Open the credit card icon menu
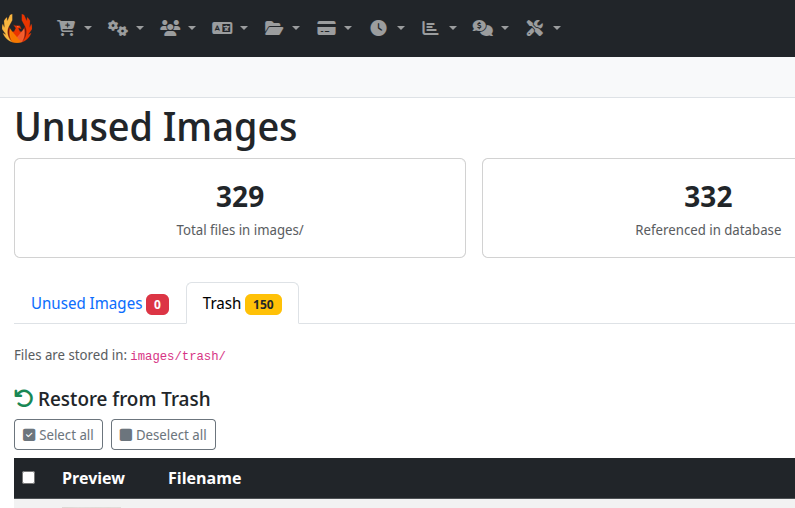The width and height of the screenshot is (795, 508). click(x=326, y=28)
